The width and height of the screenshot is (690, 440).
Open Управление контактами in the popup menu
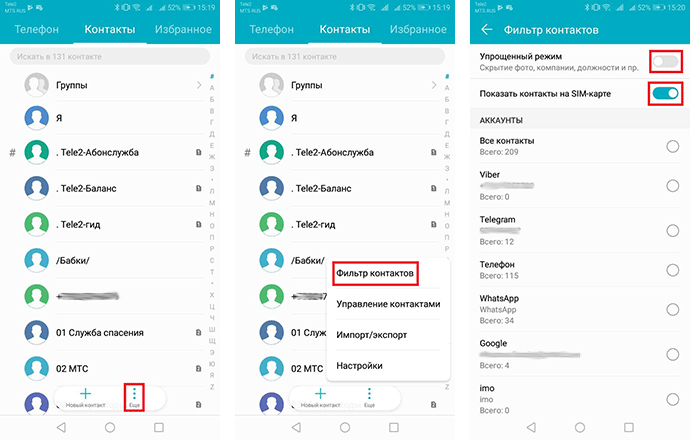click(388, 304)
